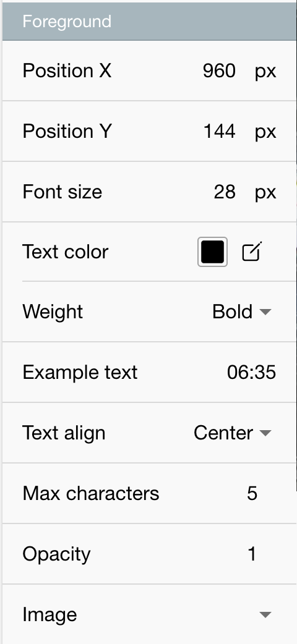The height and width of the screenshot is (644, 297).
Task: Click the Position X px unit
Action: point(265,72)
